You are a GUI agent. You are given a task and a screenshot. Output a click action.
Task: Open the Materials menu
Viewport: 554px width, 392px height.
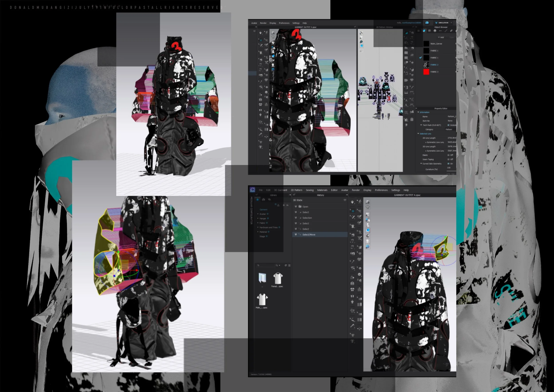click(322, 190)
